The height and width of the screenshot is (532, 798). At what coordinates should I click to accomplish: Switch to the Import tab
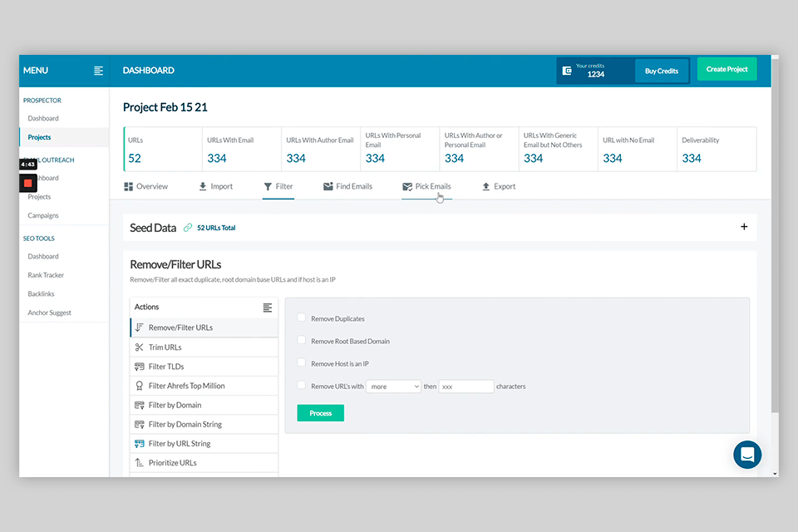216,186
